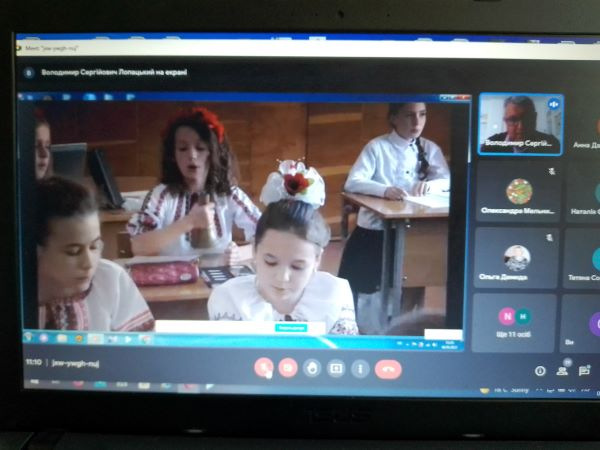Unmute the microphone in Meet controls
600x450 pixels.
[x=264, y=368]
